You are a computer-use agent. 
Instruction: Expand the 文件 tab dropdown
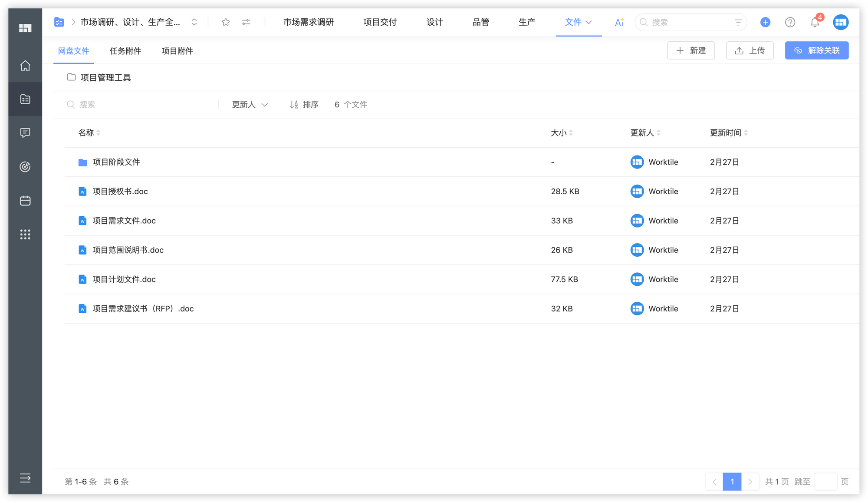589,22
